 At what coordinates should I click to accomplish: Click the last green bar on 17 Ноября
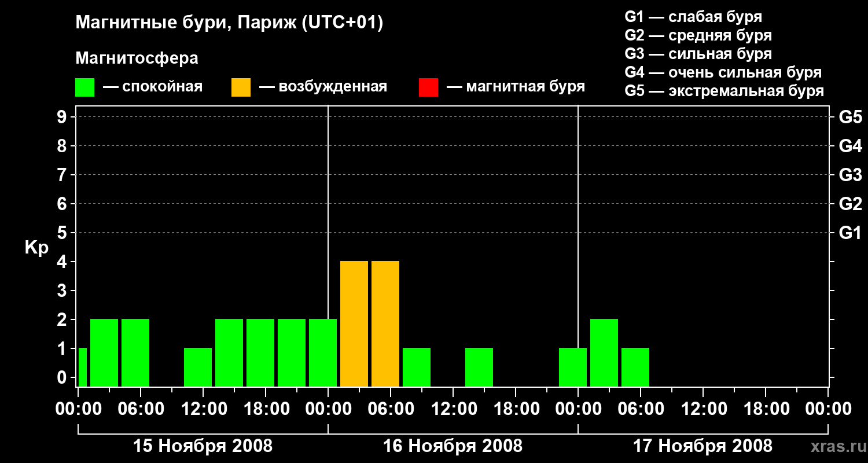pyautogui.click(x=635, y=367)
